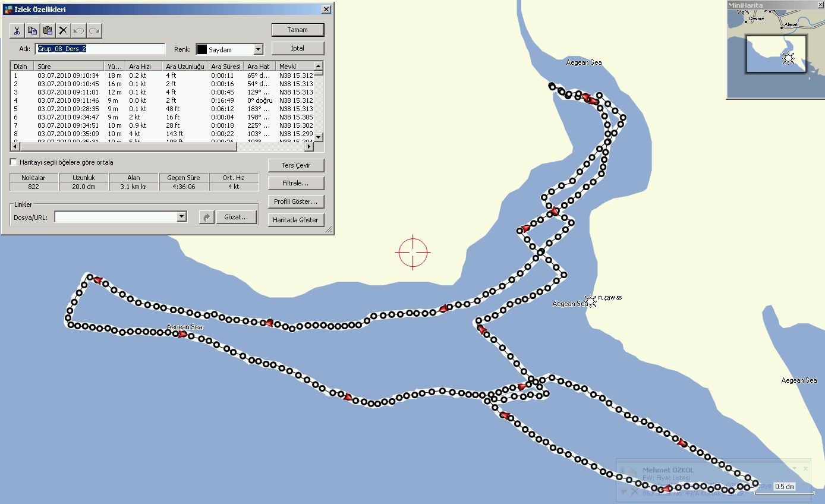
Task: Click the Undo arrow icon
Action: 79,30
